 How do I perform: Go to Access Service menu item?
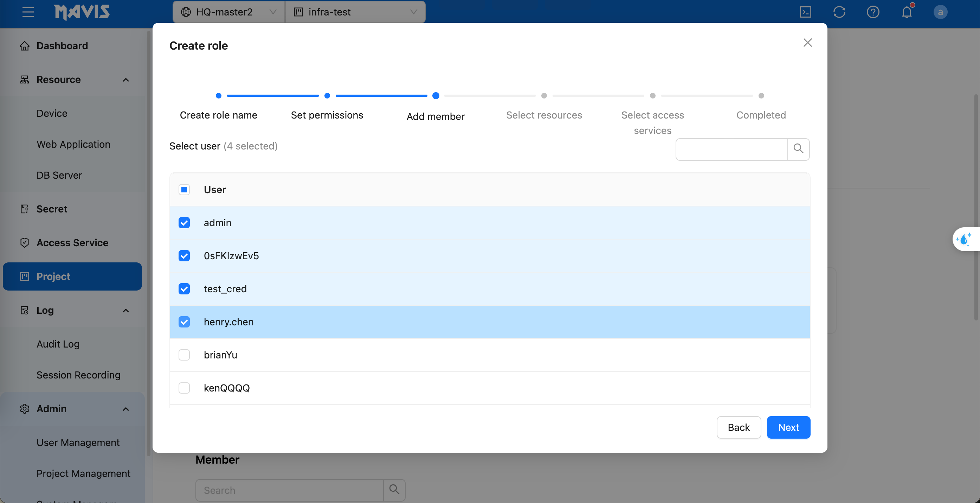pos(72,243)
